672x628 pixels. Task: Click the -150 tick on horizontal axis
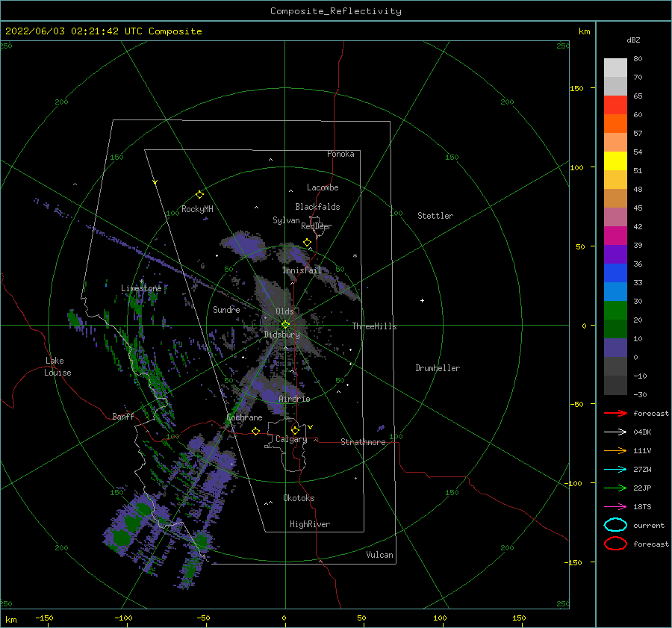(x=44, y=618)
